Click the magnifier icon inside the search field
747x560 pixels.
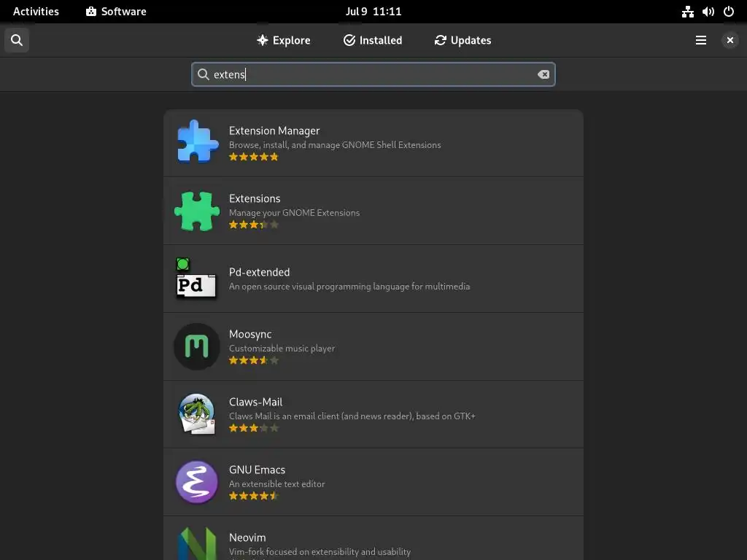point(204,74)
